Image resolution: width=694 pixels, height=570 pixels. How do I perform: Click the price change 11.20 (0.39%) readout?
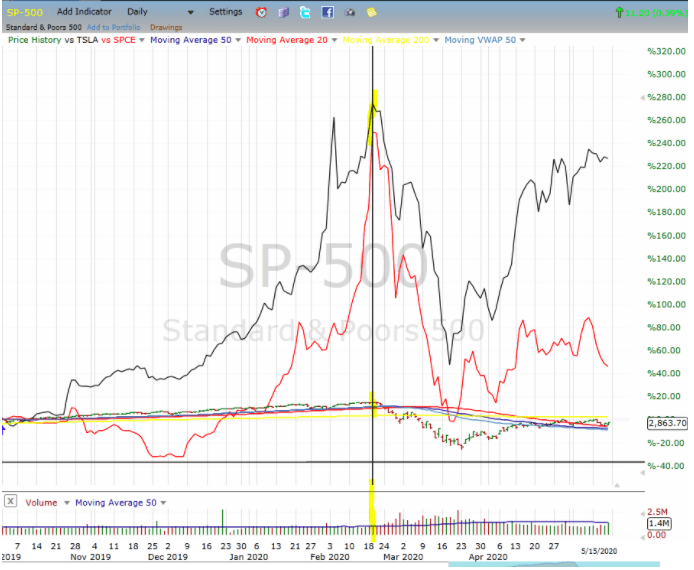pos(652,13)
